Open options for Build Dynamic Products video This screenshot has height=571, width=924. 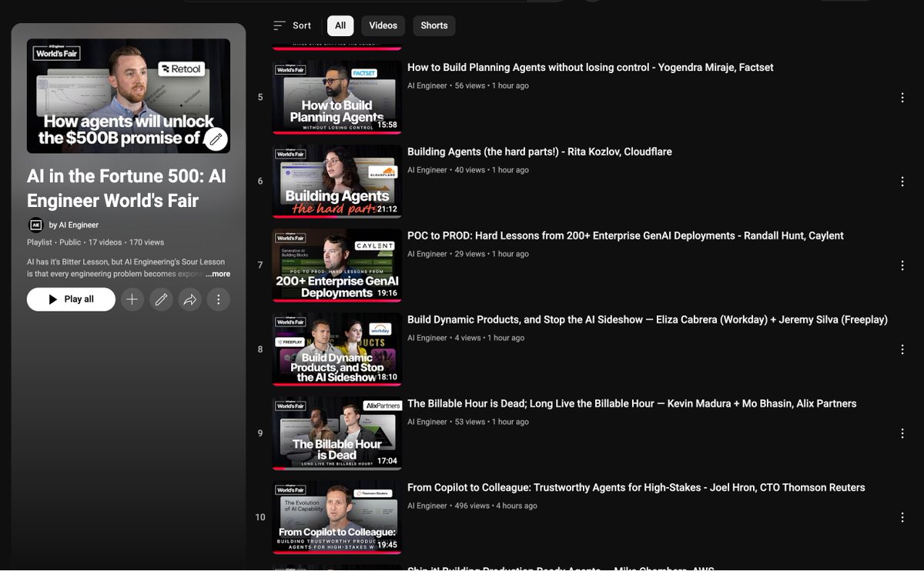click(902, 349)
